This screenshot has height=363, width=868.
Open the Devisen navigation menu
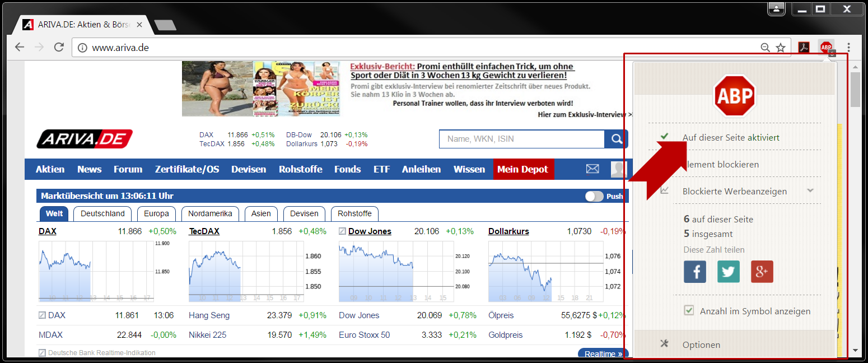[249, 169]
